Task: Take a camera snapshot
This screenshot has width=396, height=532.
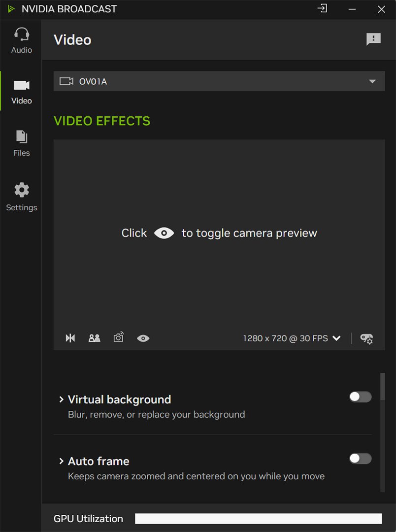Action: click(x=118, y=337)
